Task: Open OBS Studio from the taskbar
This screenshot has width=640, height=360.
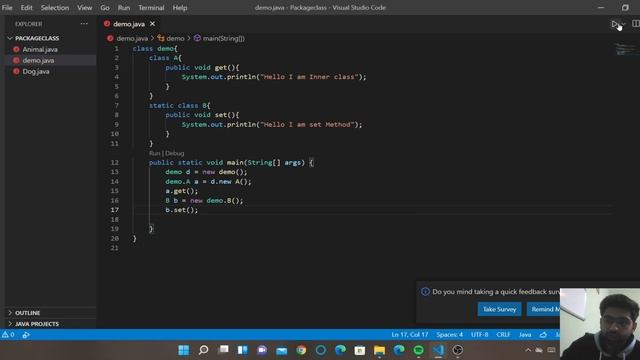Action: (x=458, y=350)
